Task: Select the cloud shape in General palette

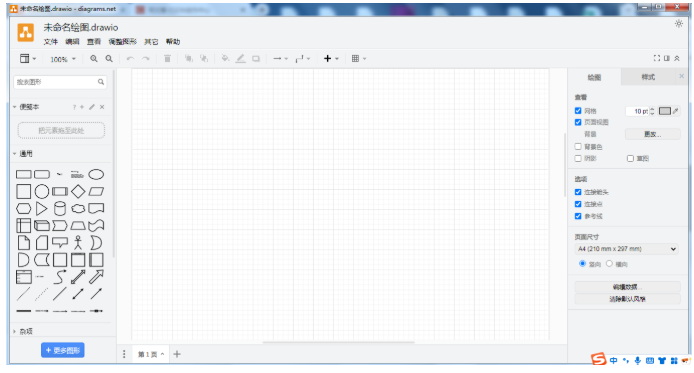Action: tap(78, 208)
